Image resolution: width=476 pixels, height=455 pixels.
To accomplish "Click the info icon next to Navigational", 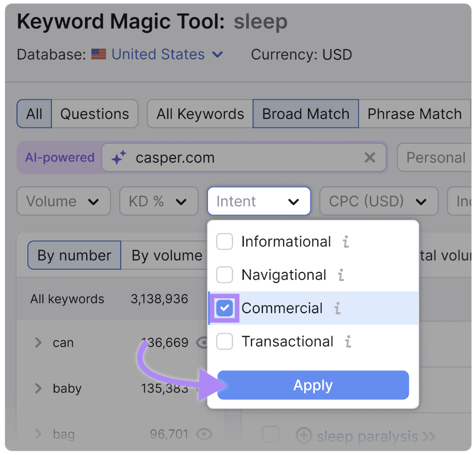I will [341, 275].
